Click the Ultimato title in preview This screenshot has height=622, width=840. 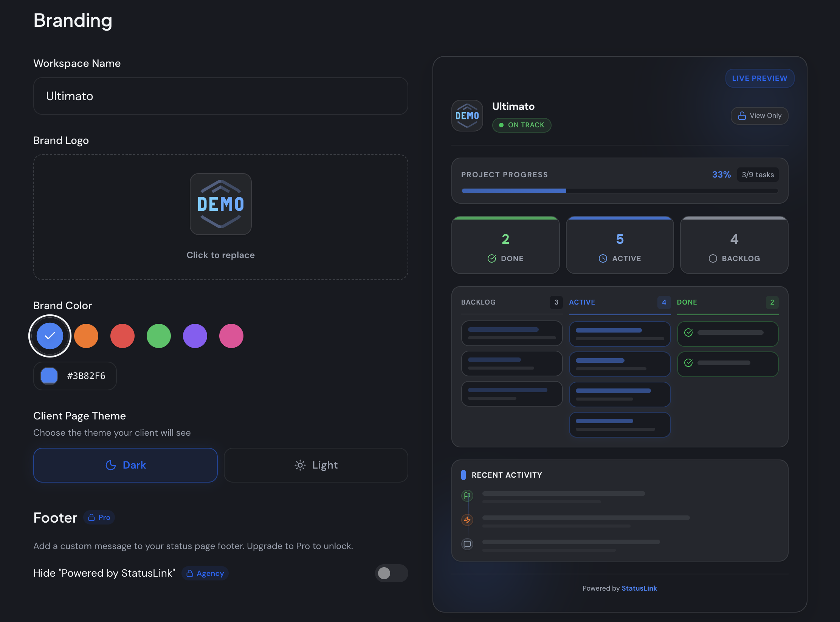(513, 107)
